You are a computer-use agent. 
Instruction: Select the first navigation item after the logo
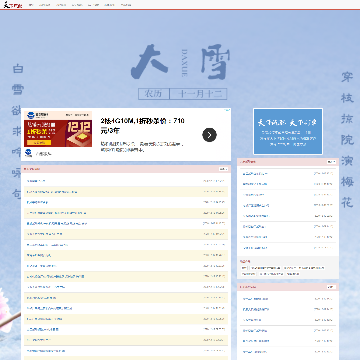(31, 5)
